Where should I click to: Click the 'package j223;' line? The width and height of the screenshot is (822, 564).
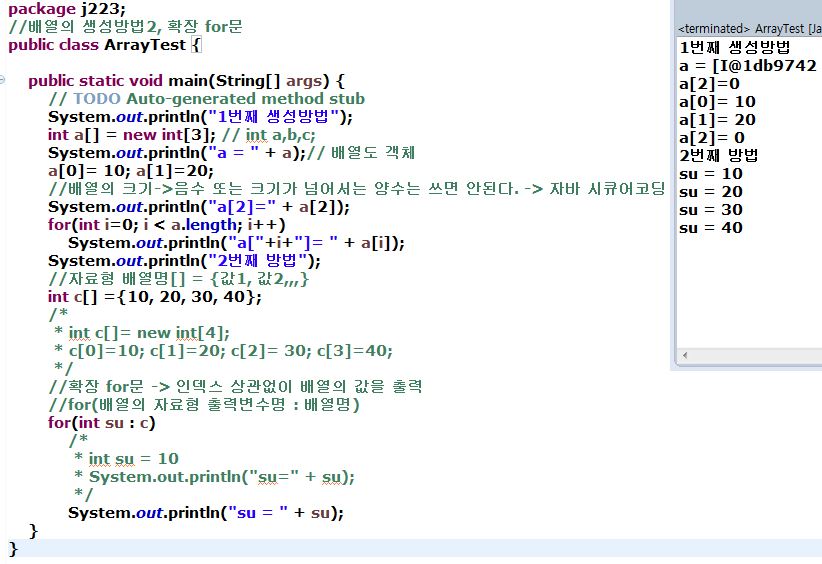point(67,9)
